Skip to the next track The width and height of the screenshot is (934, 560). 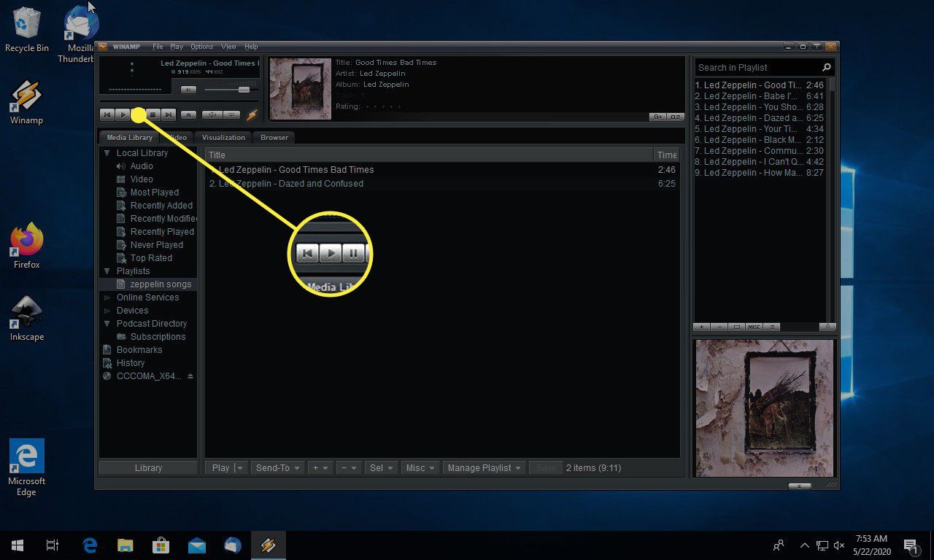169,114
